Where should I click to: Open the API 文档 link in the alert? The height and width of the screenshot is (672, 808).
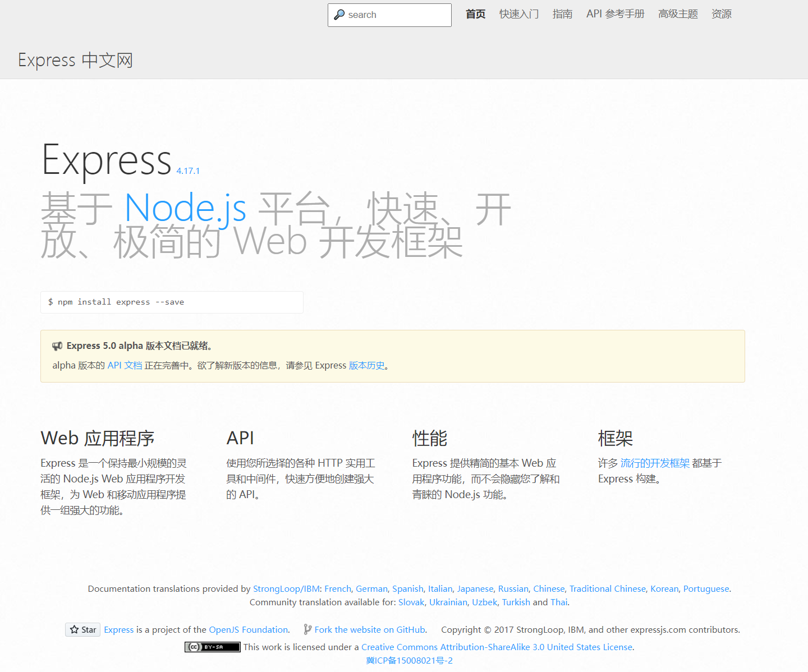(125, 365)
